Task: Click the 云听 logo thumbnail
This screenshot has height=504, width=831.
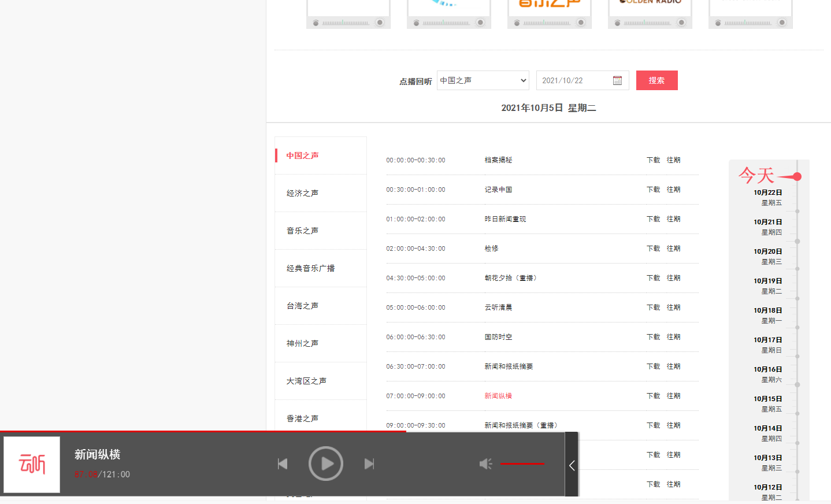Action: (x=32, y=465)
